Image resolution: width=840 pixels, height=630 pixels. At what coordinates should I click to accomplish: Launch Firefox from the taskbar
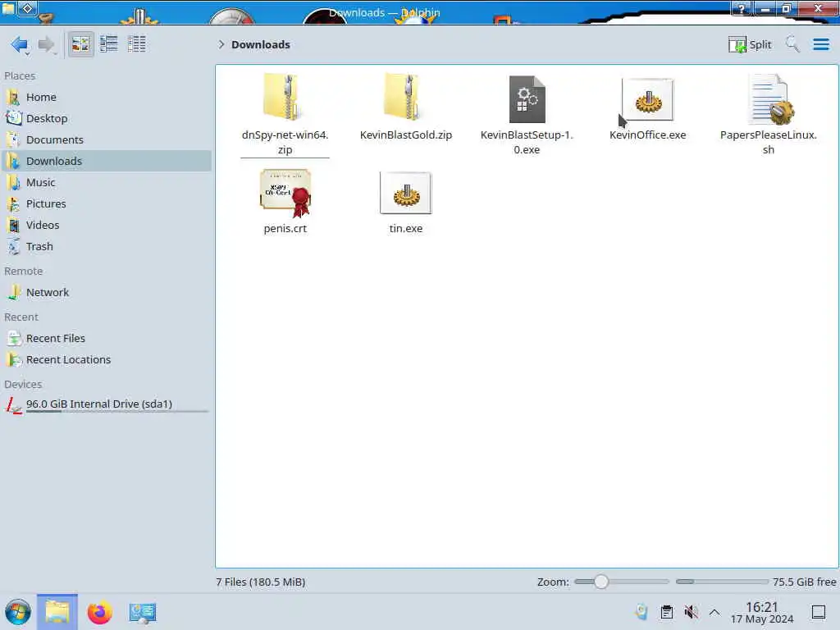tap(99, 612)
